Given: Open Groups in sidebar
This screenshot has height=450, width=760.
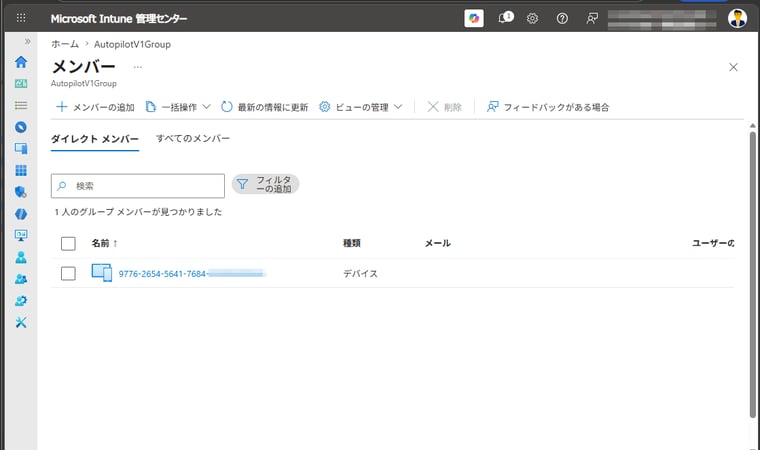Looking at the screenshot, I should pos(21,279).
